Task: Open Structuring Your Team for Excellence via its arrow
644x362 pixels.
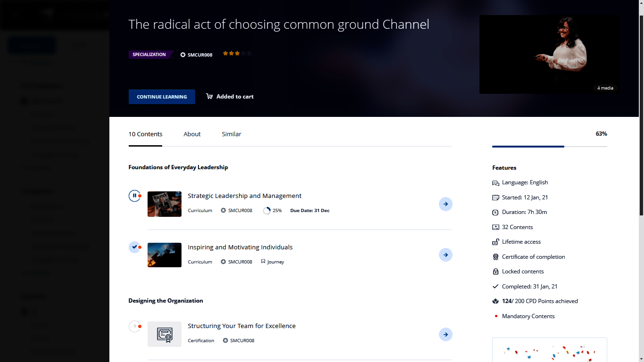Action: tap(446, 335)
